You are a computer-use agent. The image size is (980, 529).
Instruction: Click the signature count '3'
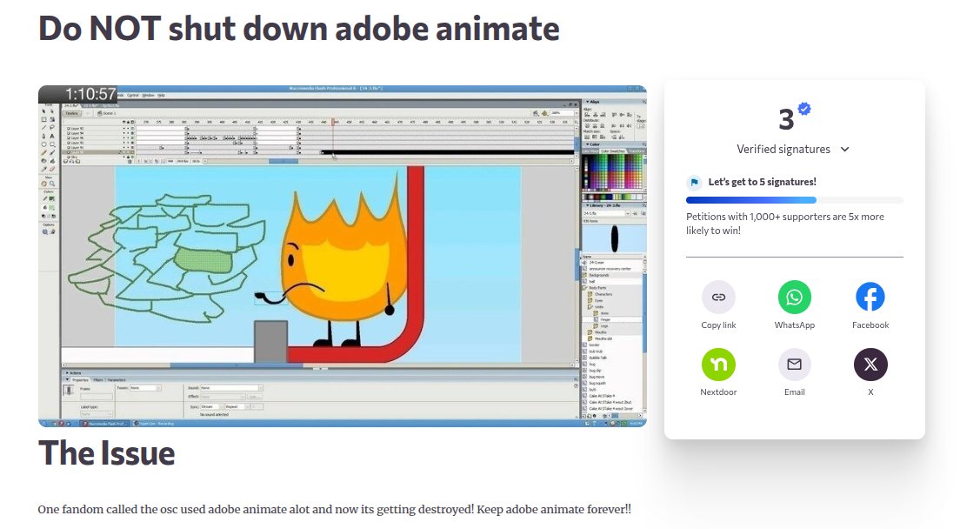(x=786, y=119)
